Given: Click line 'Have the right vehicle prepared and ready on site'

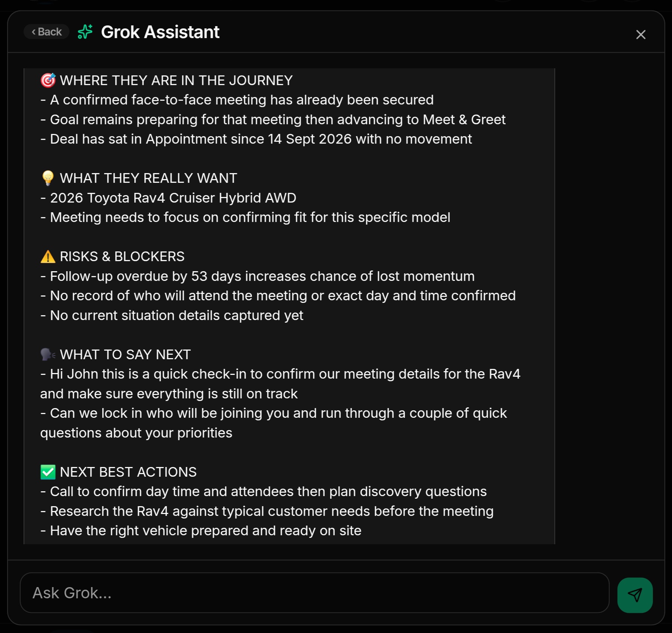Looking at the screenshot, I should [201, 531].
